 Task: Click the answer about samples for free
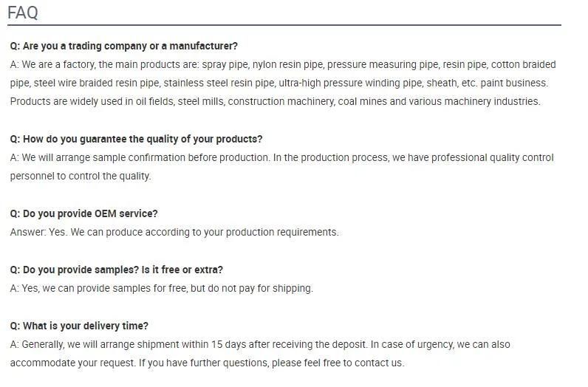[162, 288]
